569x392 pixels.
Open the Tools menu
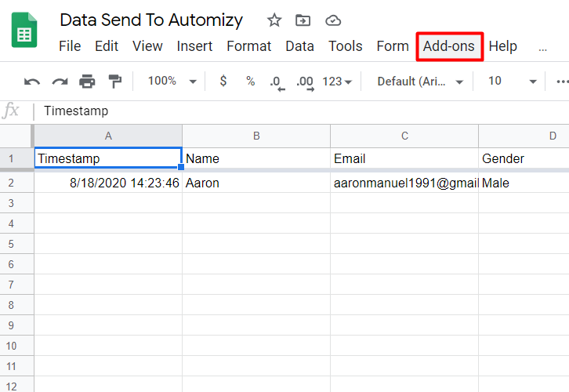[346, 46]
